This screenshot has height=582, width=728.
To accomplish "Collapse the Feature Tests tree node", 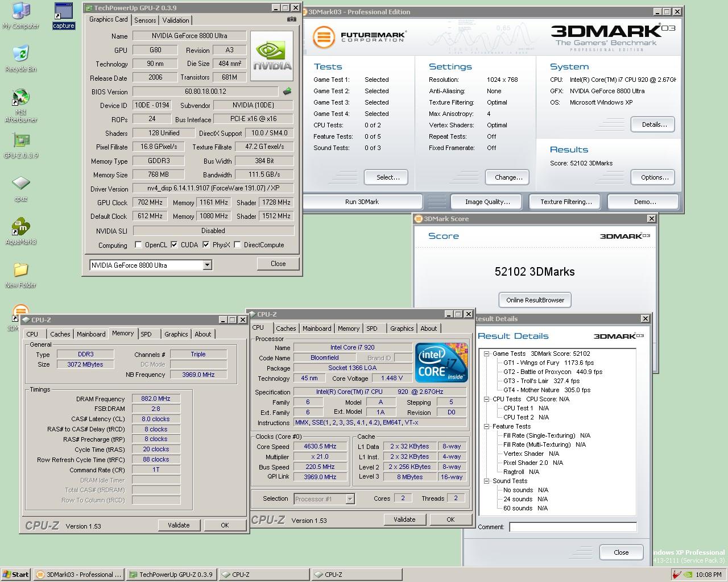I will (x=487, y=426).
